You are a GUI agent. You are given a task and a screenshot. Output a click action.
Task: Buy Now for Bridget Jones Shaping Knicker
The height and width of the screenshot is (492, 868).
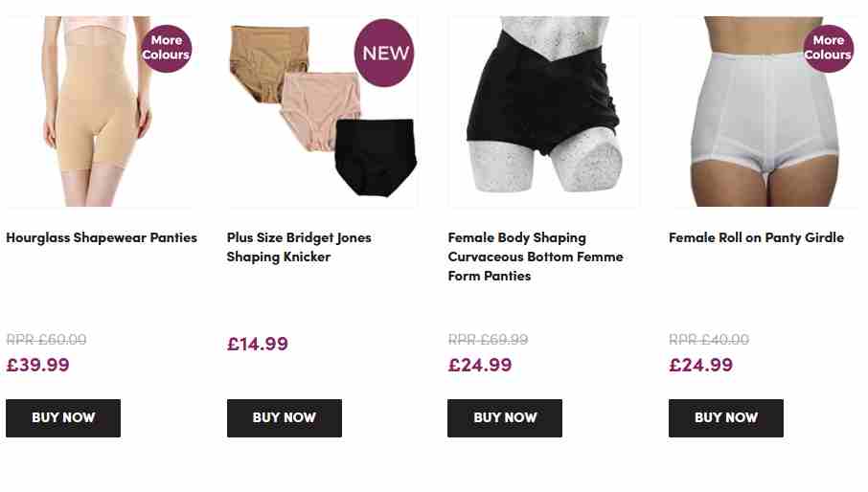tap(284, 418)
